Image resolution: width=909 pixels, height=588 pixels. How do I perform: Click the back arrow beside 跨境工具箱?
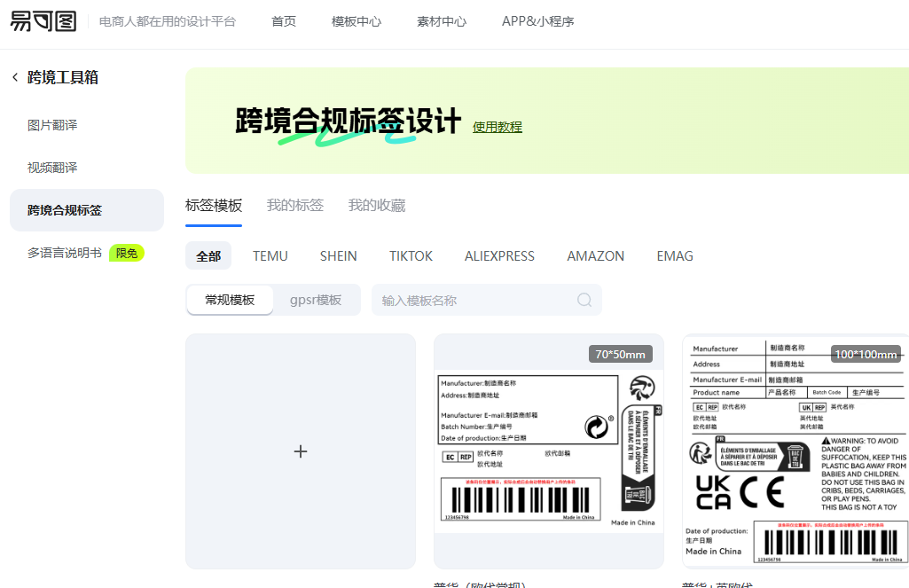tap(15, 77)
